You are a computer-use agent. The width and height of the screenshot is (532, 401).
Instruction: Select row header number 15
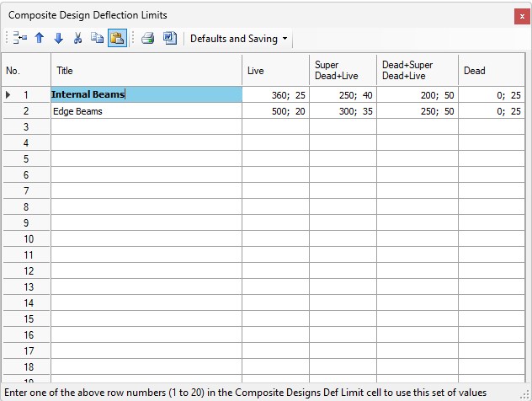(x=26, y=318)
